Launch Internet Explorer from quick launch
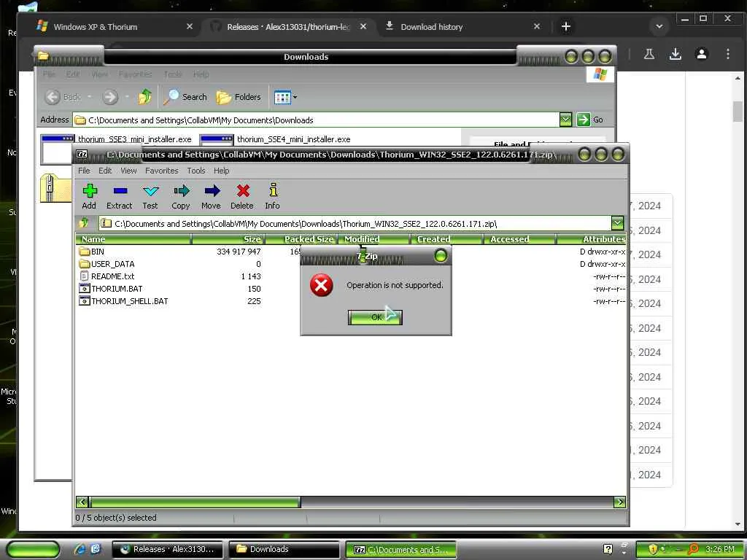This screenshot has width=747, height=560. click(x=79, y=549)
